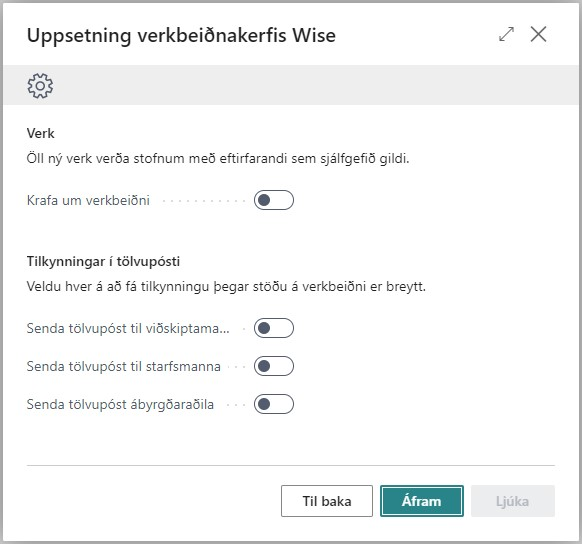Click the Senda tölvupóst ábyrgðaraðila label

[x=120, y=404]
